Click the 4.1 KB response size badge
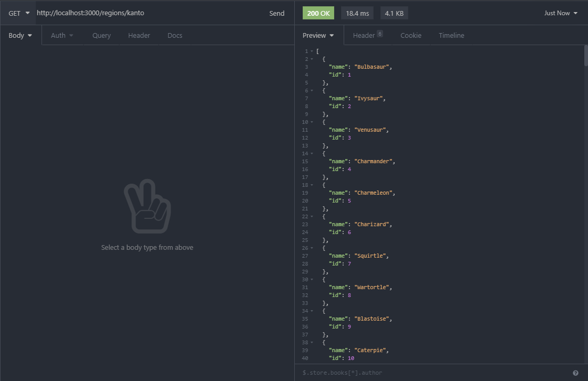The height and width of the screenshot is (381, 588). [x=394, y=13]
